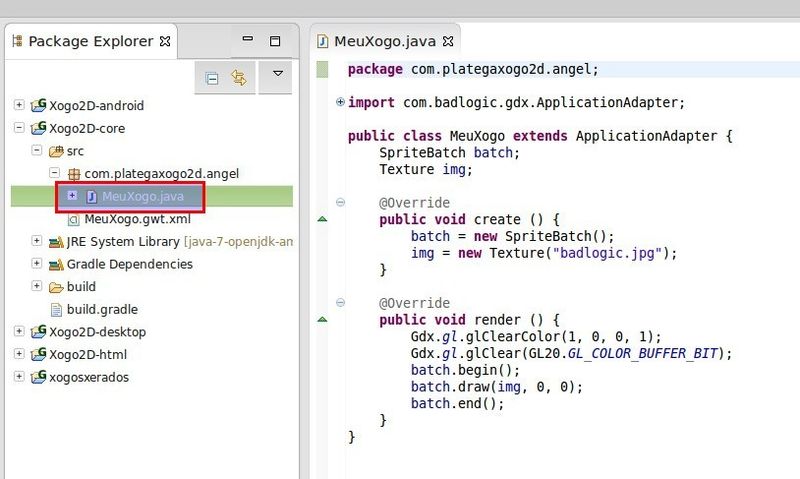
Task: Click the MeuXogo.gwt.xml file icon
Action: (74, 219)
